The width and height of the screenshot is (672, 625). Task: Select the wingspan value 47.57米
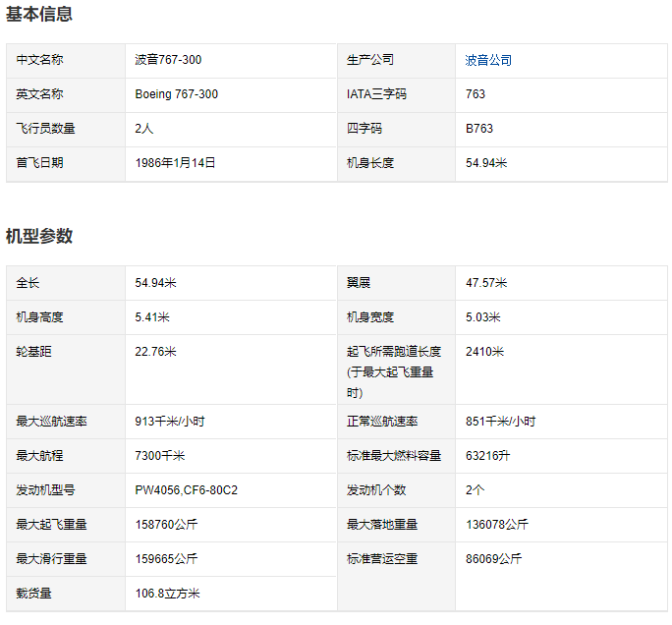pos(486,283)
